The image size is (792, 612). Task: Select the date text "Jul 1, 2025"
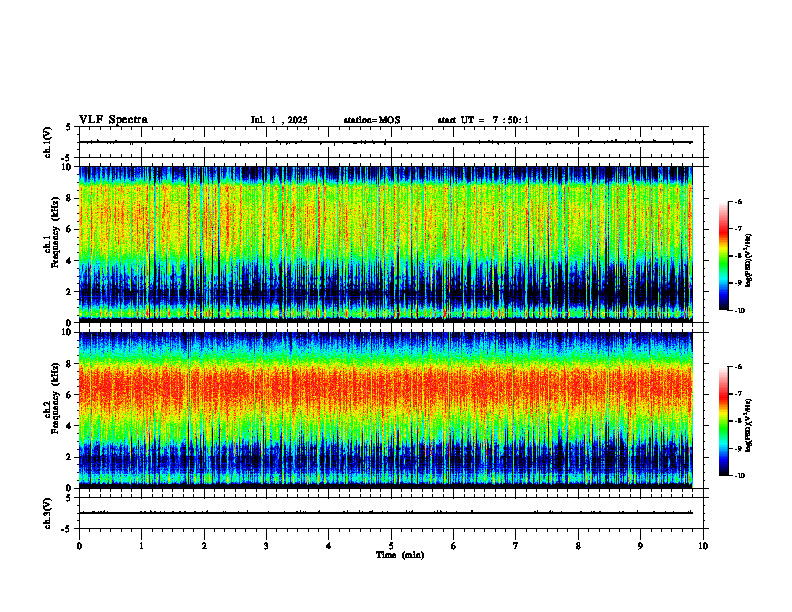pos(279,120)
